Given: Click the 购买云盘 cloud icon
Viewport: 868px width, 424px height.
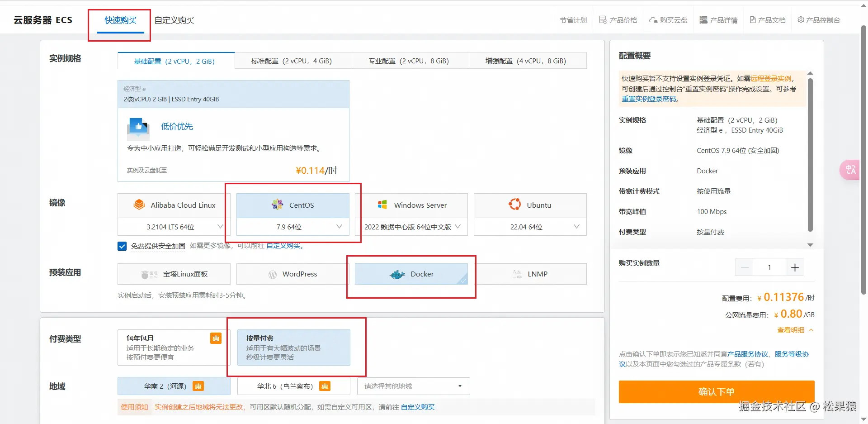Looking at the screenshot, I should (653, 20).
